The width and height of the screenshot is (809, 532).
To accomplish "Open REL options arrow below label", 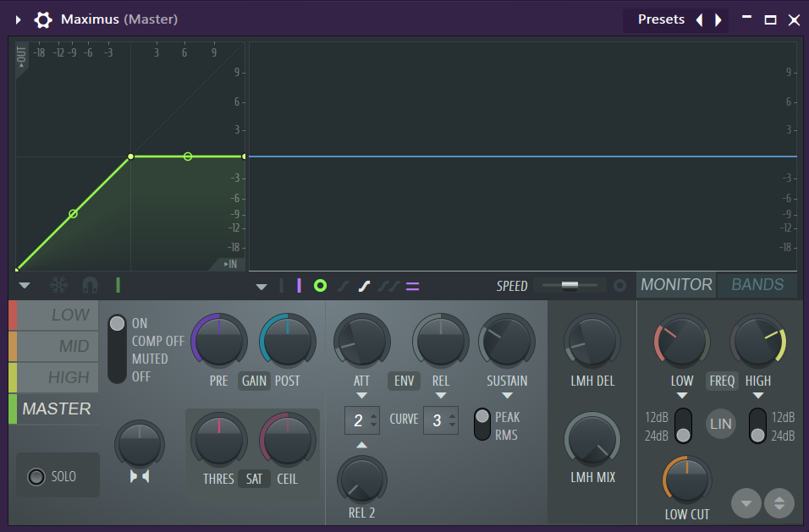I will (441, 395).
